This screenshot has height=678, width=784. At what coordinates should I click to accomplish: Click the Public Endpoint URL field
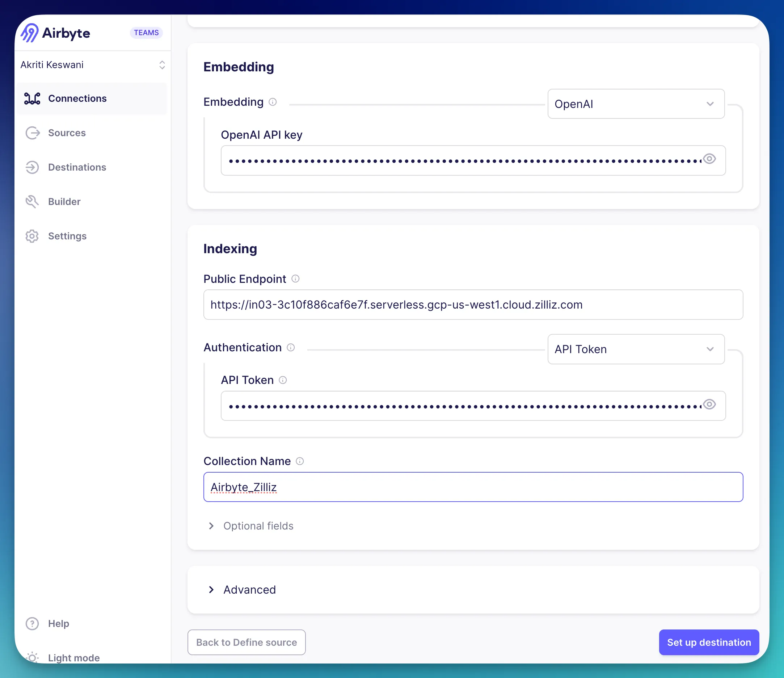(473, 305)
